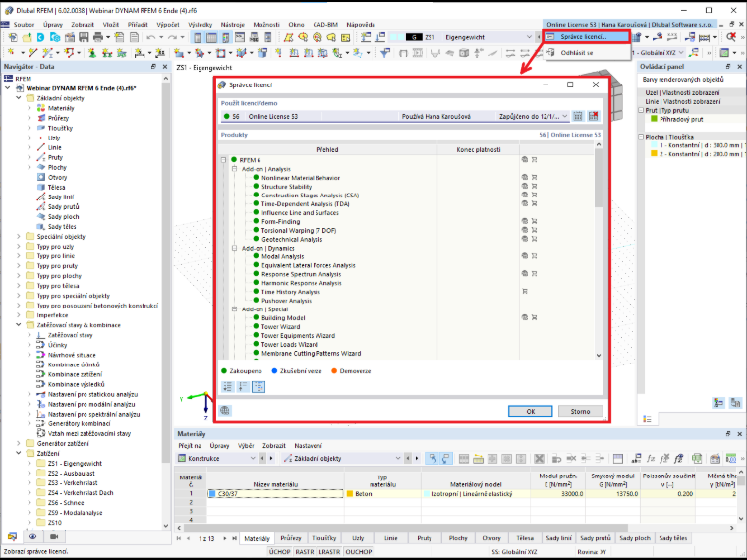Switch to the Průřezy tab
The height and width of the screenshot is (560, 747).
coord(291,538)
